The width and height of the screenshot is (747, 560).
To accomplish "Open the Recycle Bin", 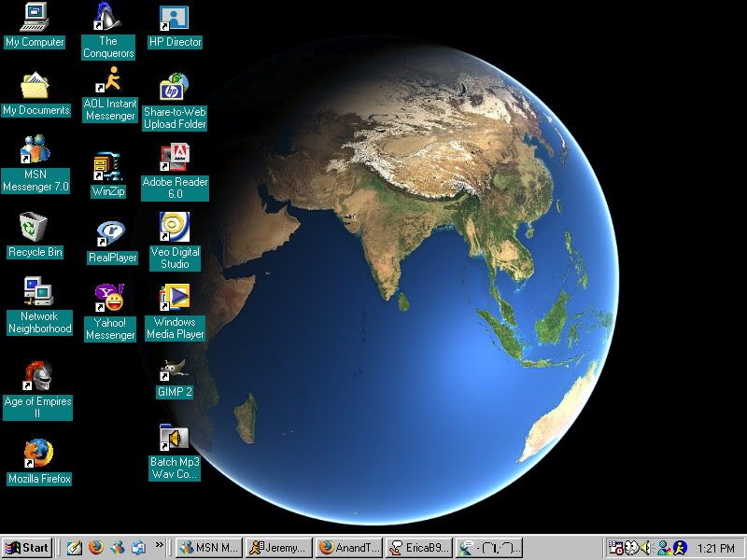I will (35, 228).
